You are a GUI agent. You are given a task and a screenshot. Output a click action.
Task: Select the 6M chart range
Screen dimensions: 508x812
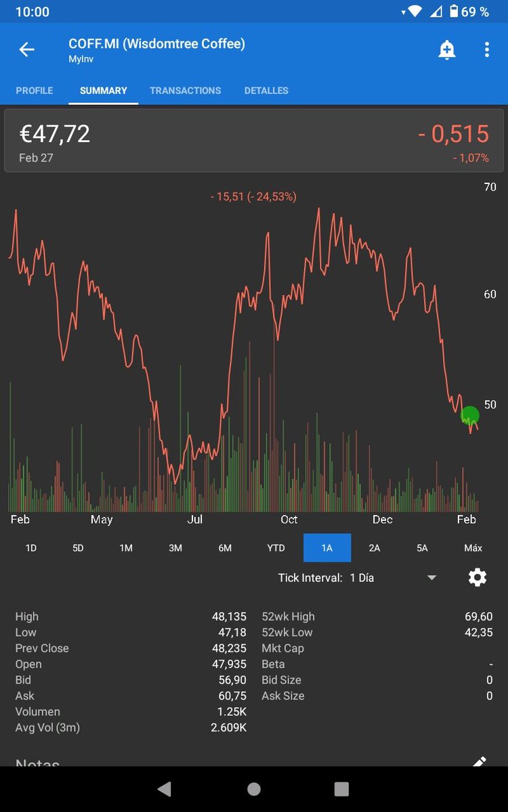click(x=225, y=548)
